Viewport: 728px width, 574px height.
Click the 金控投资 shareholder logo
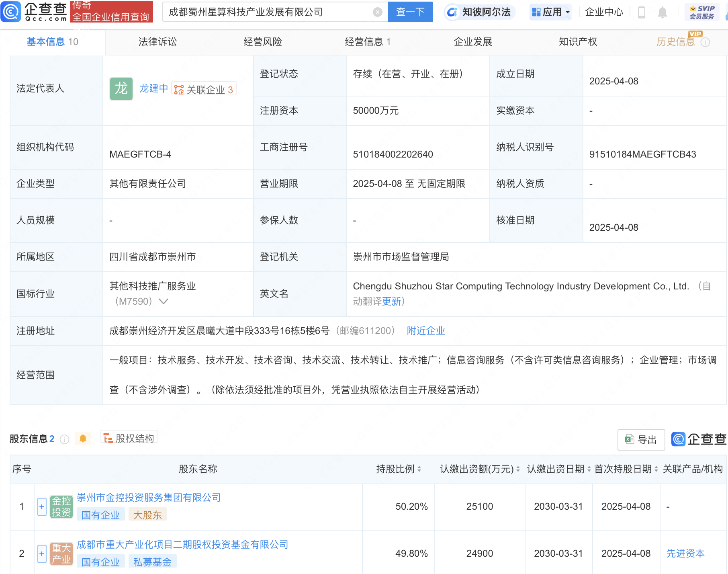click(61, 506)
